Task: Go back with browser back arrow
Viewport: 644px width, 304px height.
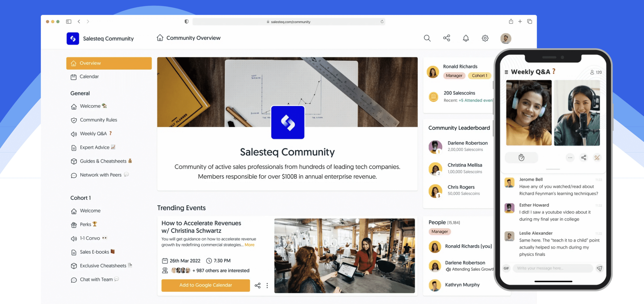Action: coord(79,22)
